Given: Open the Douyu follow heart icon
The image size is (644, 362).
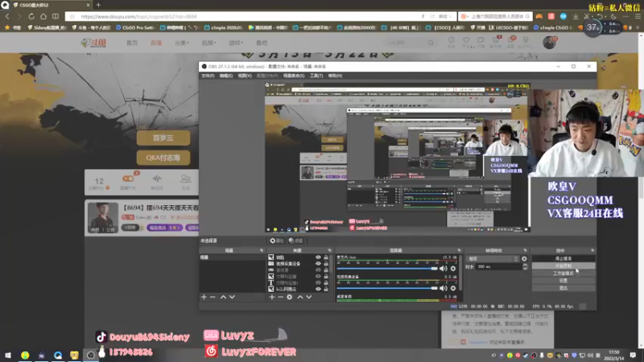Looking at the screenshot, I should 466,40.
